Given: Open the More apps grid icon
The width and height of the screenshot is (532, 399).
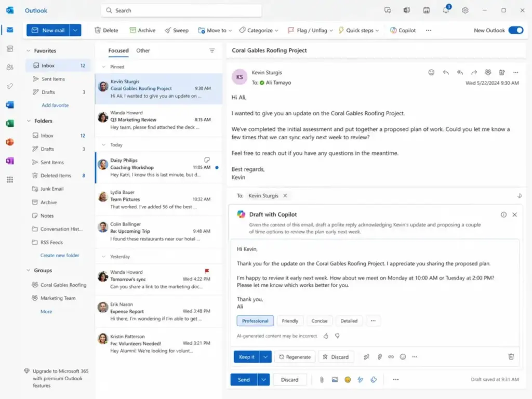Looking at the screenshot, I should click(10, 179).
